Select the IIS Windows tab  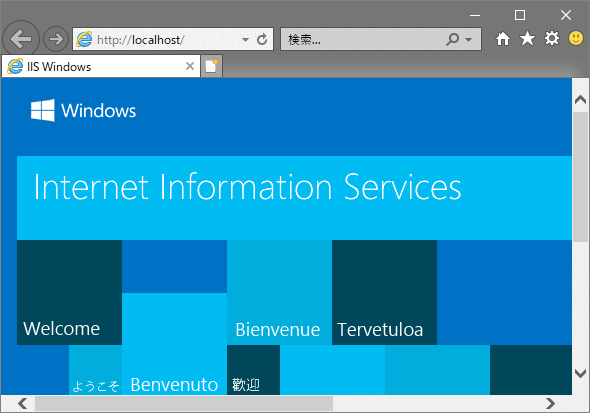point(101,67)
